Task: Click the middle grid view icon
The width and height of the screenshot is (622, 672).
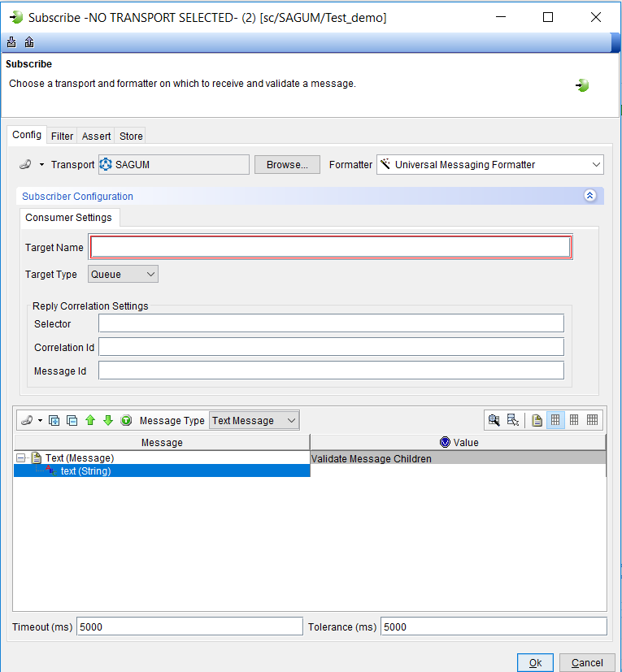Action: tap(574, 420)
